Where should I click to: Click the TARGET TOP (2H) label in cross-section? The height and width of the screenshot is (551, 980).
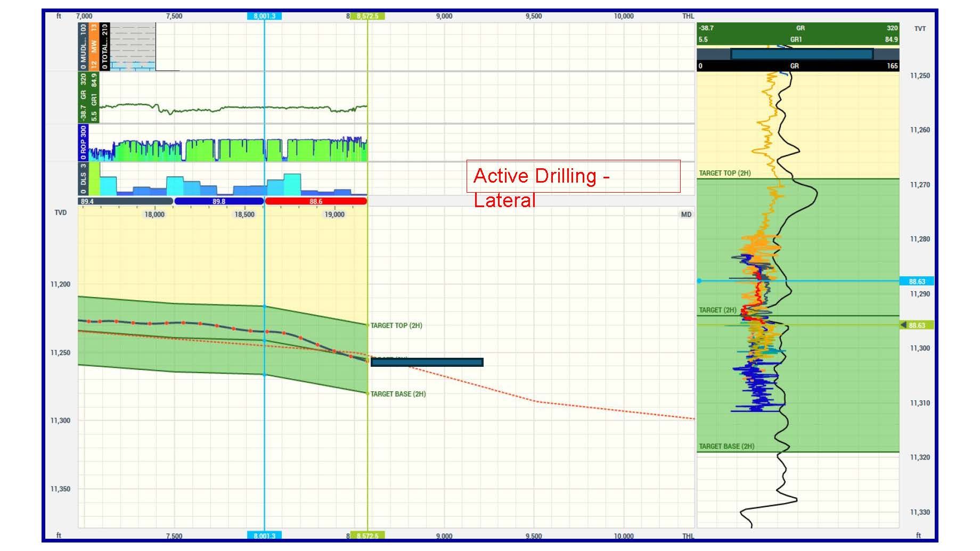[x=396, y=325]
